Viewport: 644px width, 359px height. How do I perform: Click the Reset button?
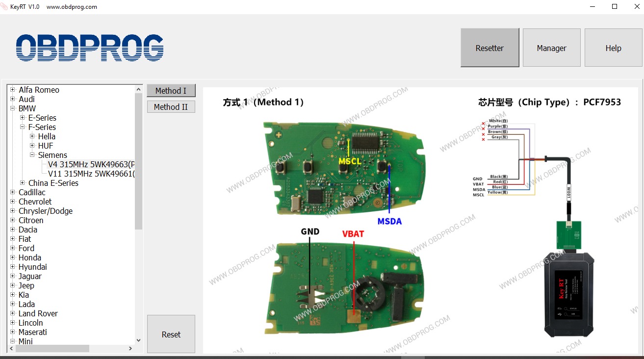tap(171, 334)
